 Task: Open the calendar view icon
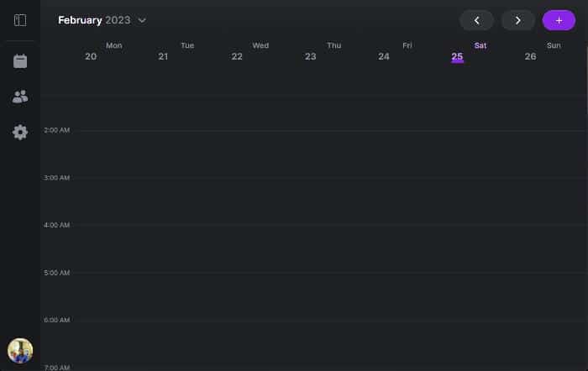20,61
